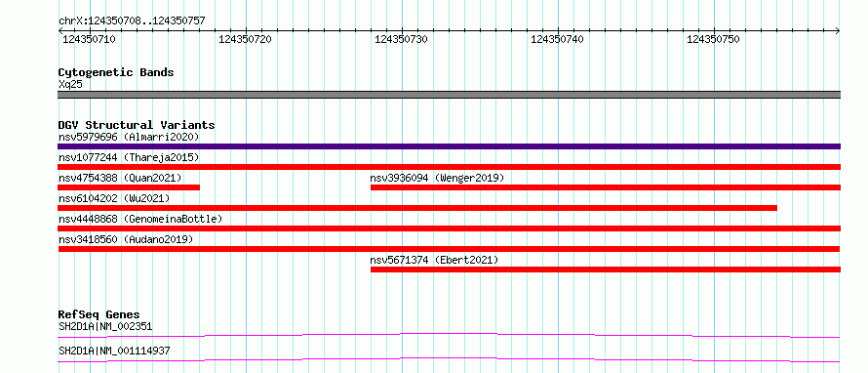Click ruler position 124350750
The image size is (868, 373).
coord(713,39)
